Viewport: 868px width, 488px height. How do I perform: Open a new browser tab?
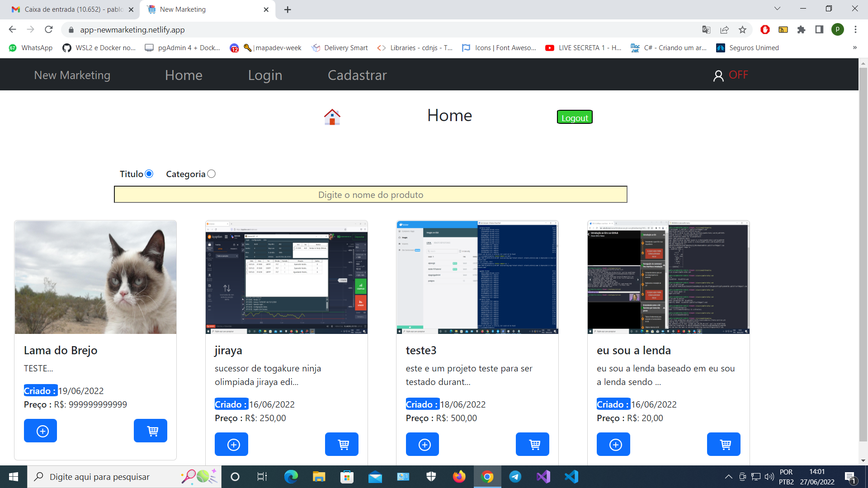tap(288, 9)
